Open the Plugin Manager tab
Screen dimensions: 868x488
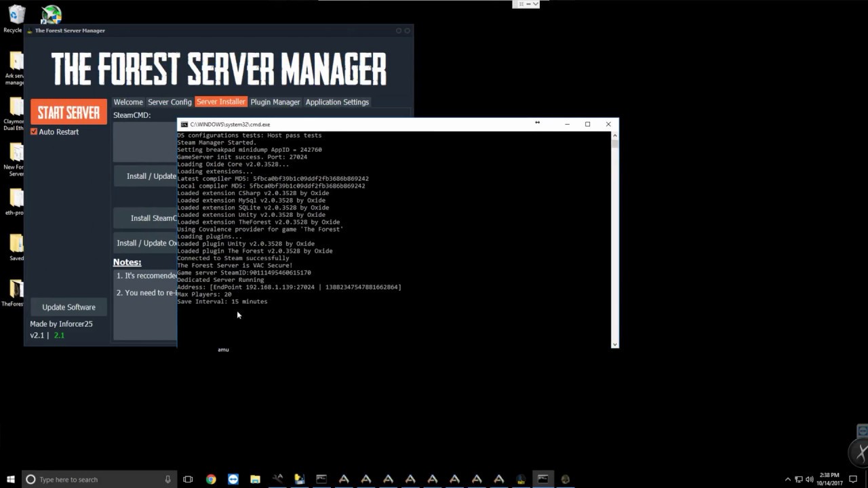click(275, 102)
